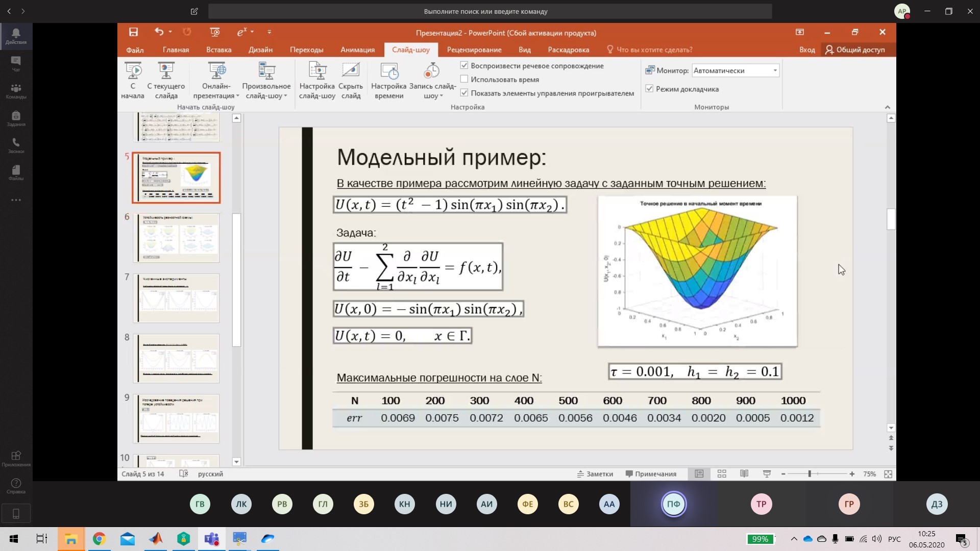Open 'Настройка слайд-шоу' settings

pyautogui.click(x=317, y=81)
